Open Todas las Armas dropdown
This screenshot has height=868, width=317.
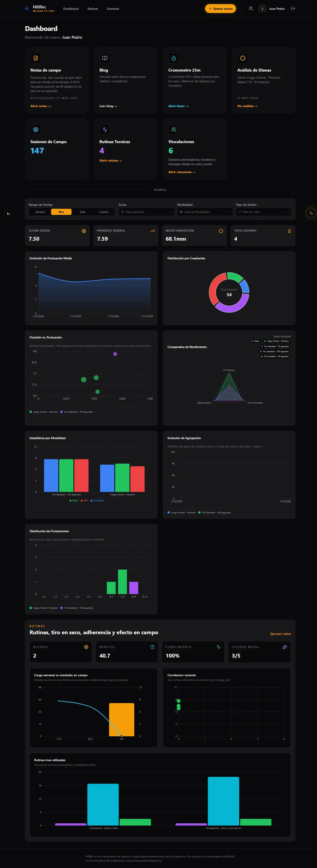(147, 212)
